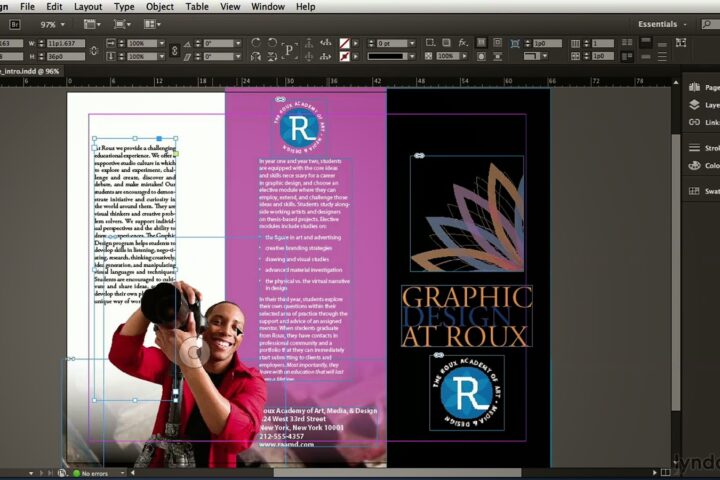This screenshot has width=720, height=480.
Task: Open the view options dropdown
Action: [x=92, y=24]
